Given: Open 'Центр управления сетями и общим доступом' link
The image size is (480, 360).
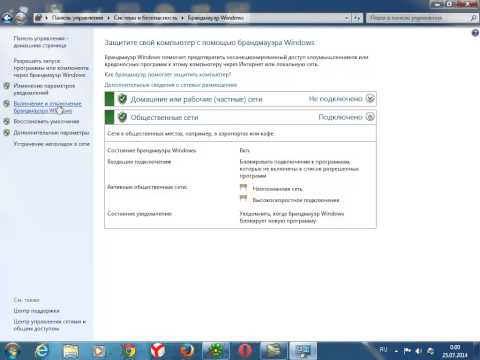Looking at the screenshot, I should coord(50,325).
